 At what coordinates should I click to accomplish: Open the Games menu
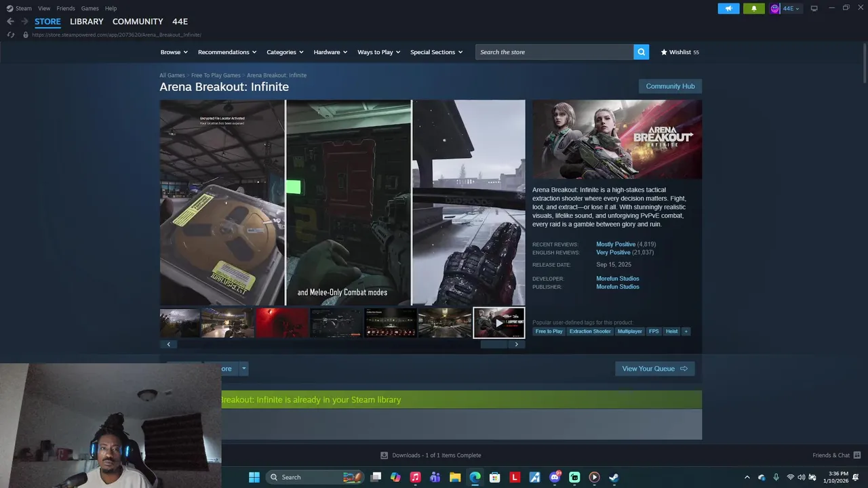tap(90, 8)
